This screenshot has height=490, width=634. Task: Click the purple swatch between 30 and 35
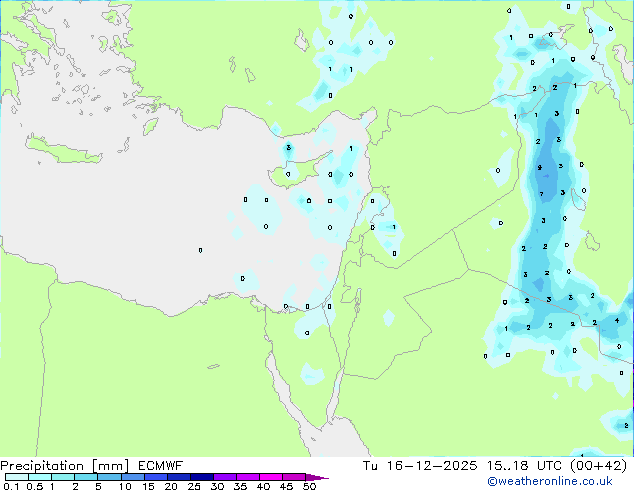tap(224, 477)
